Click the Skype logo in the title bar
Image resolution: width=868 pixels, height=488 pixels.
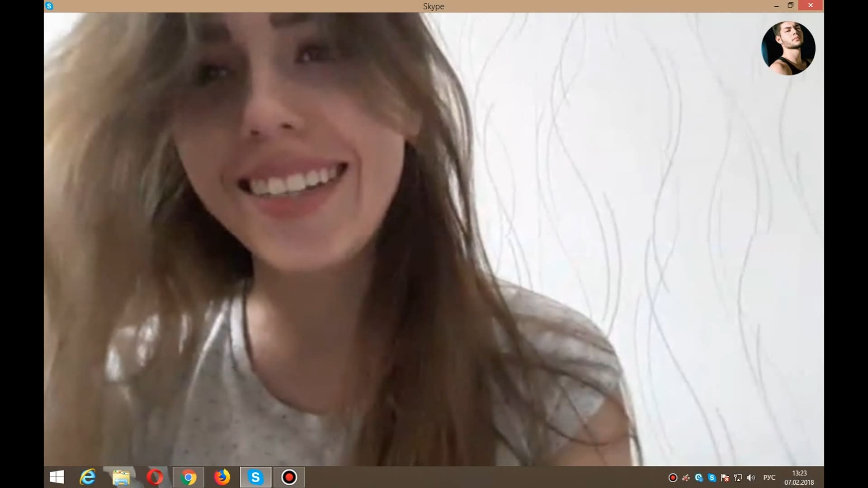49,6
